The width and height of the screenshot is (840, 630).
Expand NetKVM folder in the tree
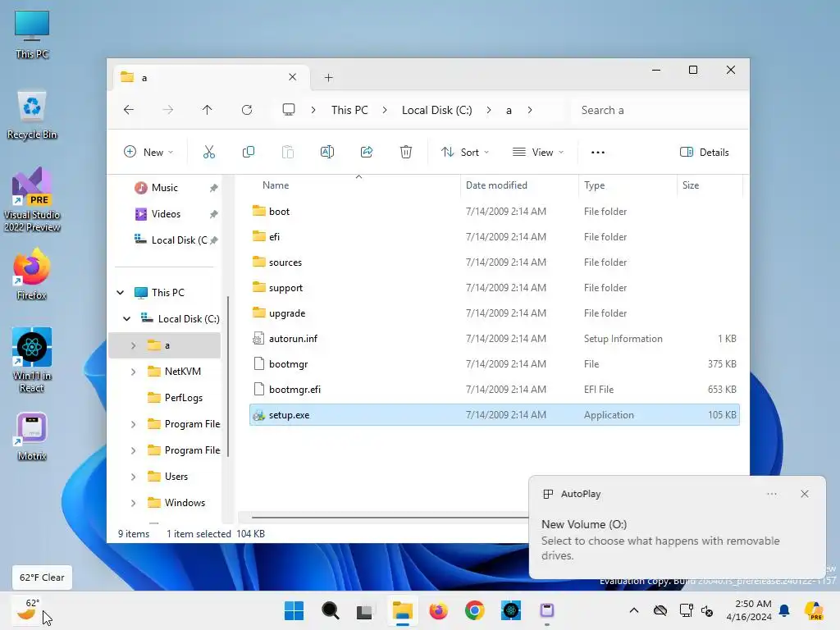[x=134, y=372]
